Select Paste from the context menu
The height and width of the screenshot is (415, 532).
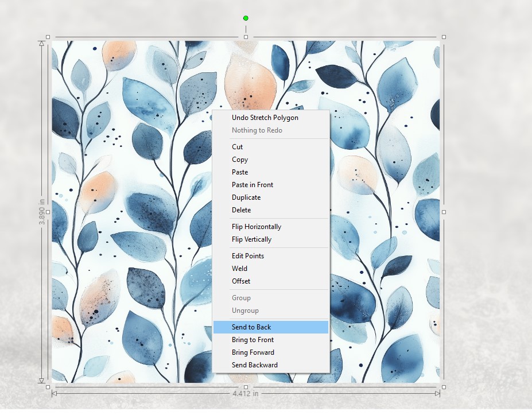[x=239, y=172]
